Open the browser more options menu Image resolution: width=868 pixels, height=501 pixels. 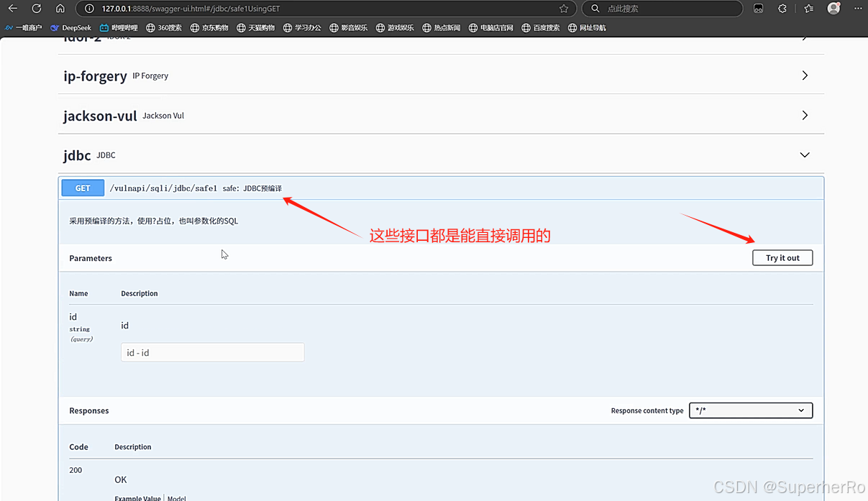click(x=856, y=9)
